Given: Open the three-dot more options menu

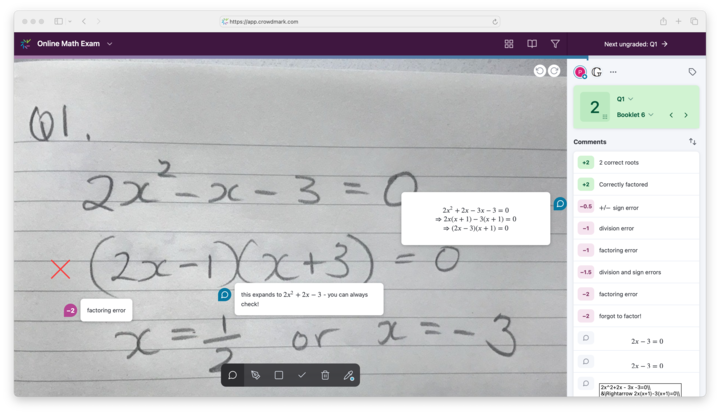Looking at the screenshot, I should [613, 72].
